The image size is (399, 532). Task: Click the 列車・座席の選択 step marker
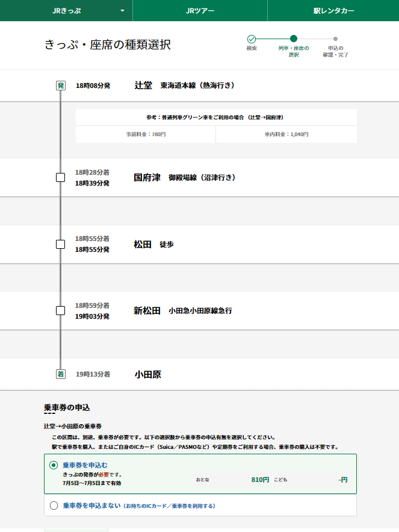(294, 39)
